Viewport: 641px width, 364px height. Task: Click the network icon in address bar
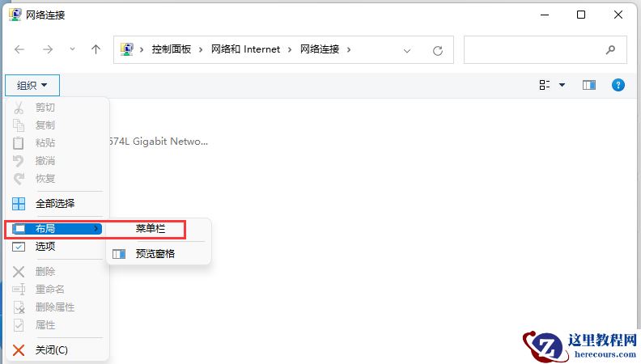click(x=127, y=49)
